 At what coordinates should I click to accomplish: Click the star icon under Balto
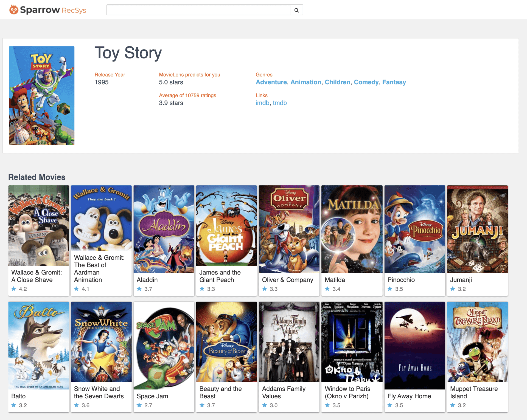tap(14, 405)
